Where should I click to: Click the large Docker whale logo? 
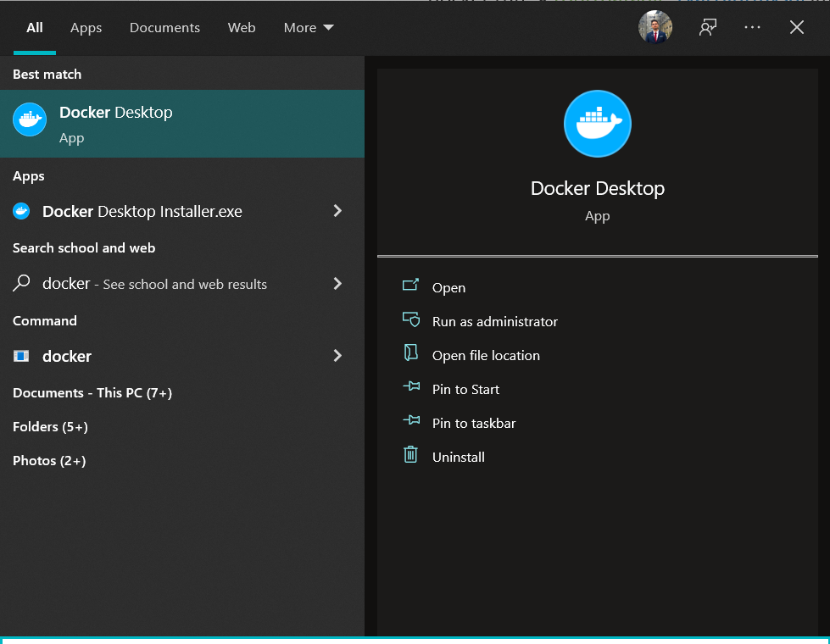[597, 124]
